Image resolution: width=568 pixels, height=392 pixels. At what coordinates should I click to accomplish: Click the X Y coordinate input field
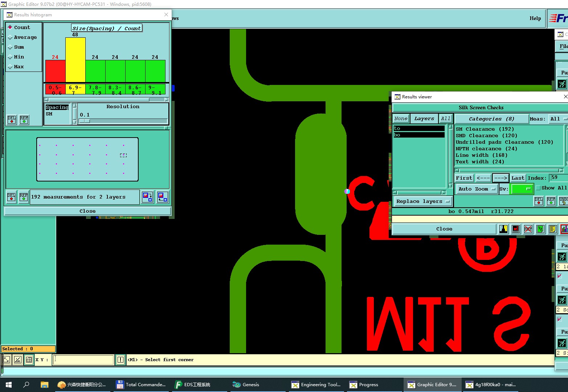pyautogui.click(x=83, y=360)
